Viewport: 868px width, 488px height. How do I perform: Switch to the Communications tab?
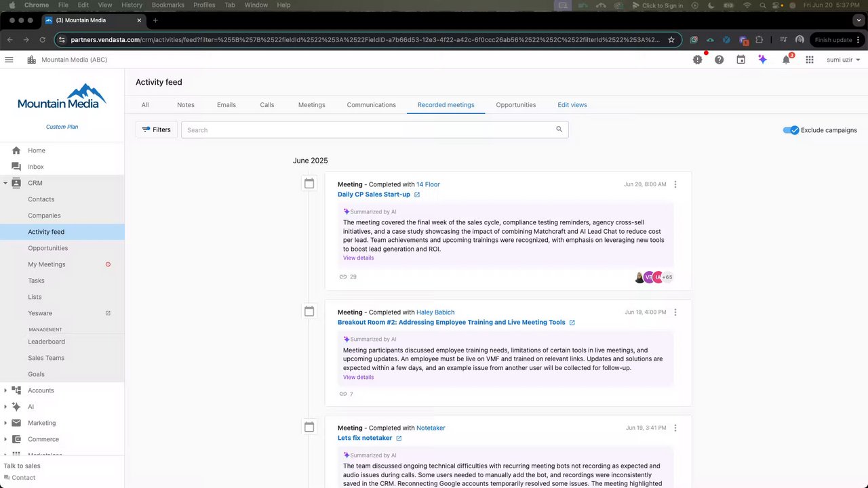[x=372, y=105]
